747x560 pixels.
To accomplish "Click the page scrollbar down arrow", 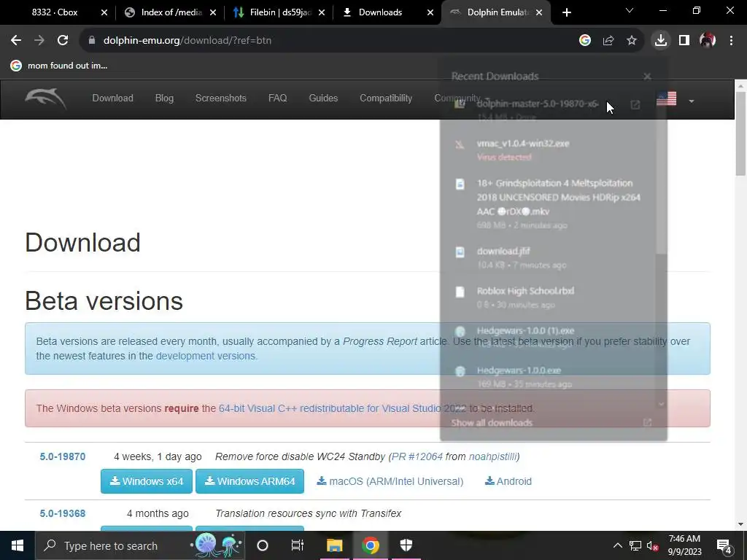I will coord(741,524).
